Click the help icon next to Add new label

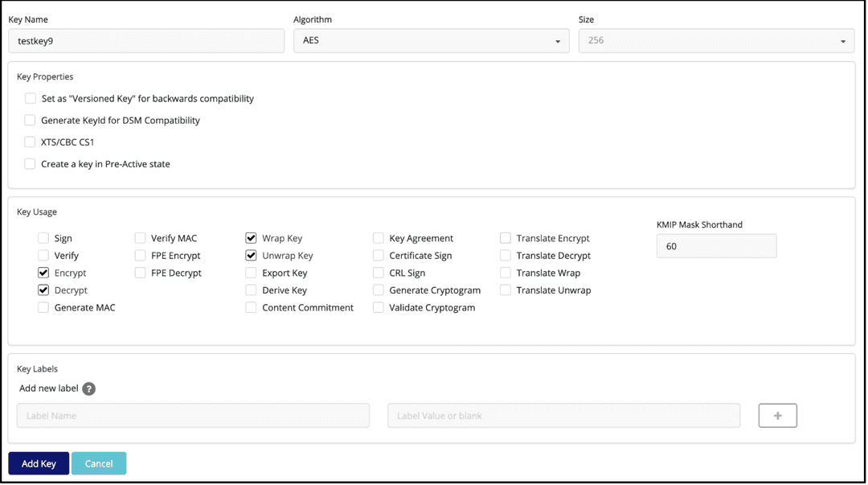(88, 388)
